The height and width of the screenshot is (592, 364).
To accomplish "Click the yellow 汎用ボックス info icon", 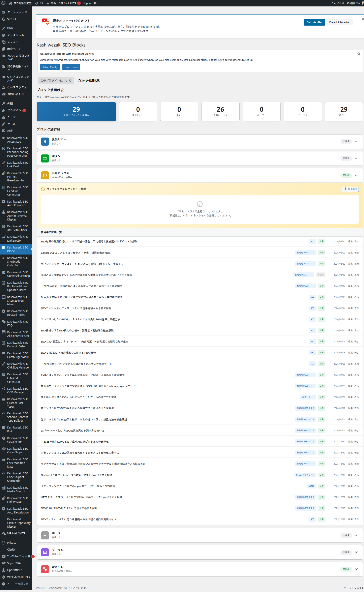I will [x=45, y=175].
